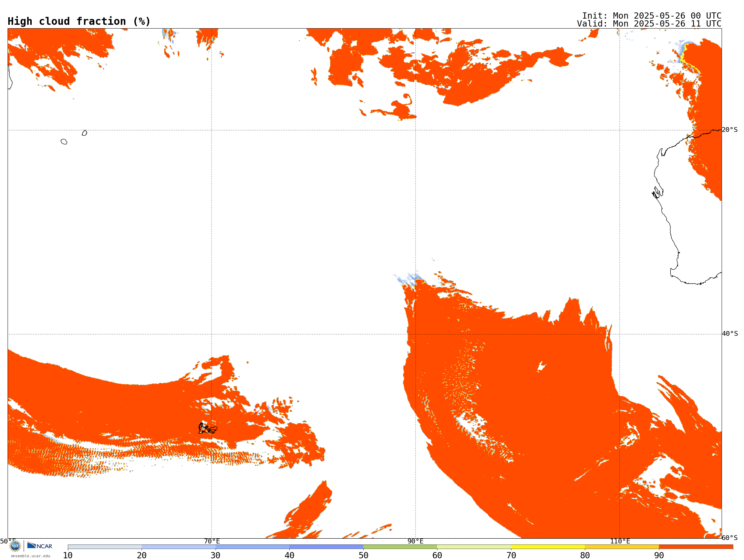This screenshot has height=560, width=744.
Task: Click the colorbar tick label 50
Action: point(363,556)
